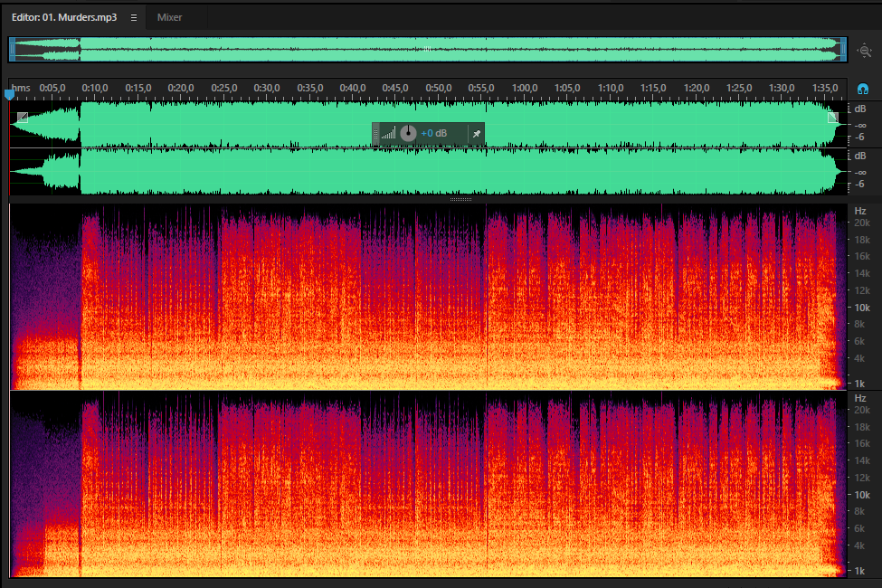Screen dimensions: 882x588
Task: Click the lower spectrogram Hz scale label
Action: (x=860, y=398)
